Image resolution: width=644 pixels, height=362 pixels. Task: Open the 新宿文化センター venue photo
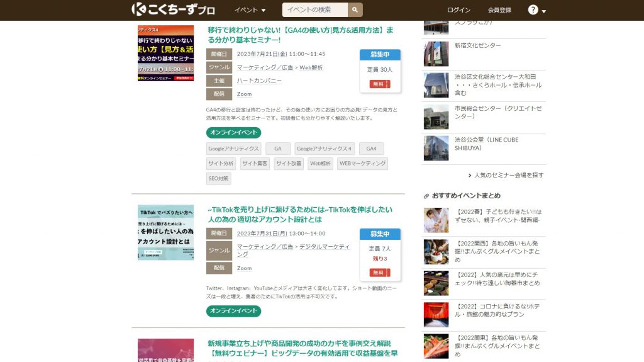tap(436, 54)
